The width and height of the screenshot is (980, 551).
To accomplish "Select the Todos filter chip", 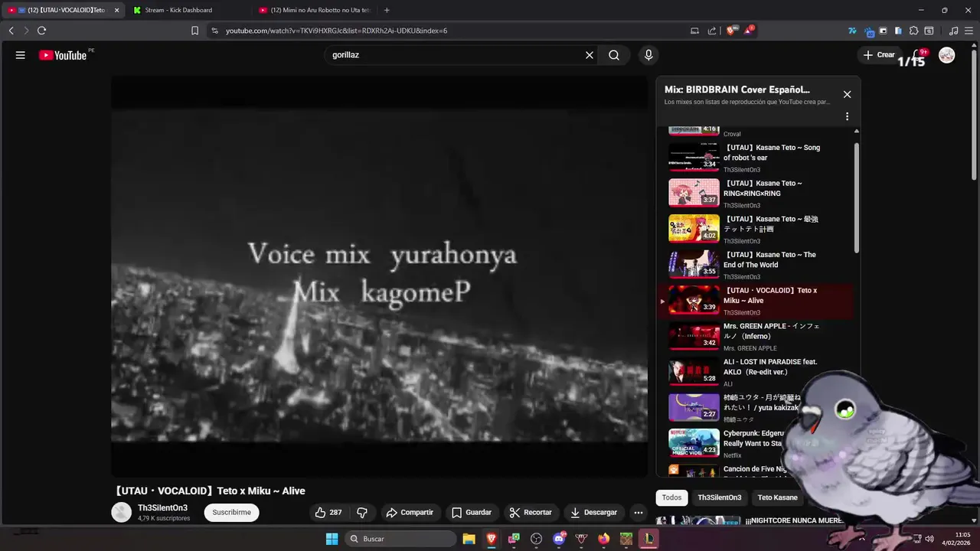I will 671,497.
